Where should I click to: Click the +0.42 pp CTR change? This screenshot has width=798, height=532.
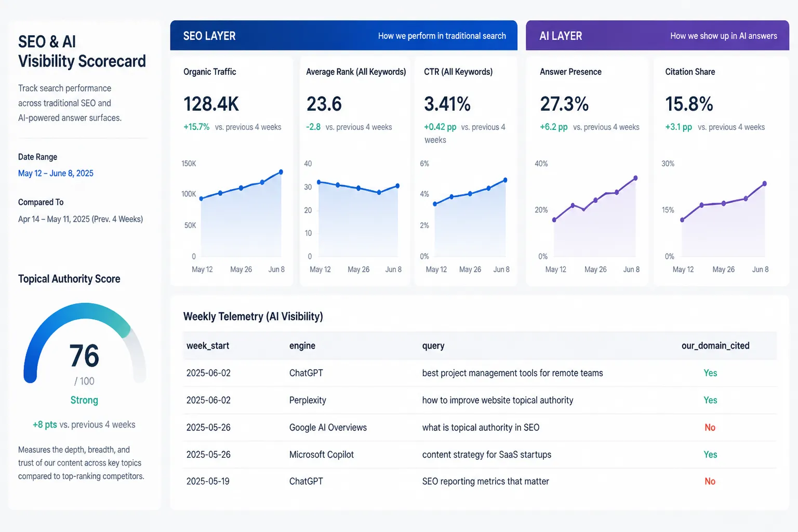tap(440, 127)
